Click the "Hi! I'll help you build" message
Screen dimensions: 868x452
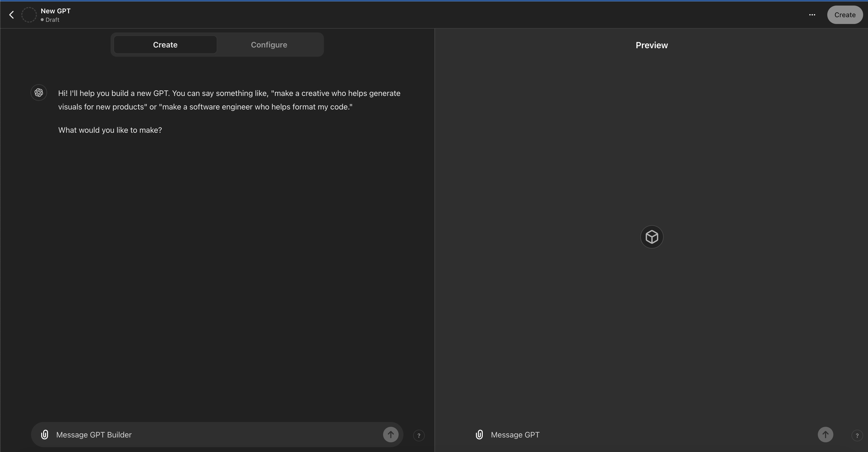229,100
